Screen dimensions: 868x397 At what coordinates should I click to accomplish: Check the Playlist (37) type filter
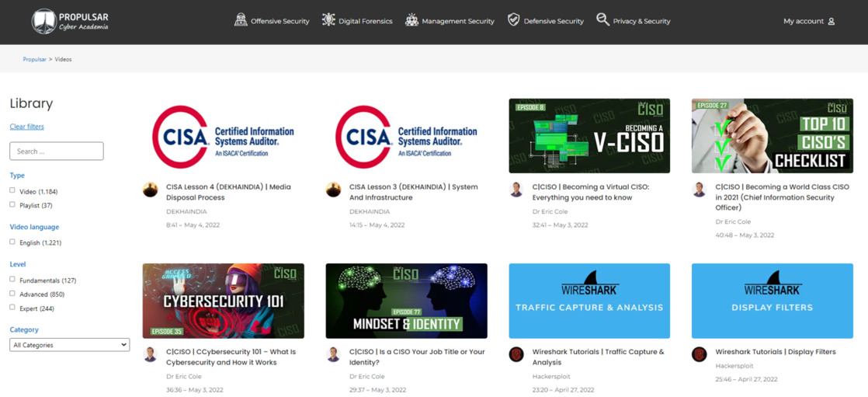tap(12, 204)
